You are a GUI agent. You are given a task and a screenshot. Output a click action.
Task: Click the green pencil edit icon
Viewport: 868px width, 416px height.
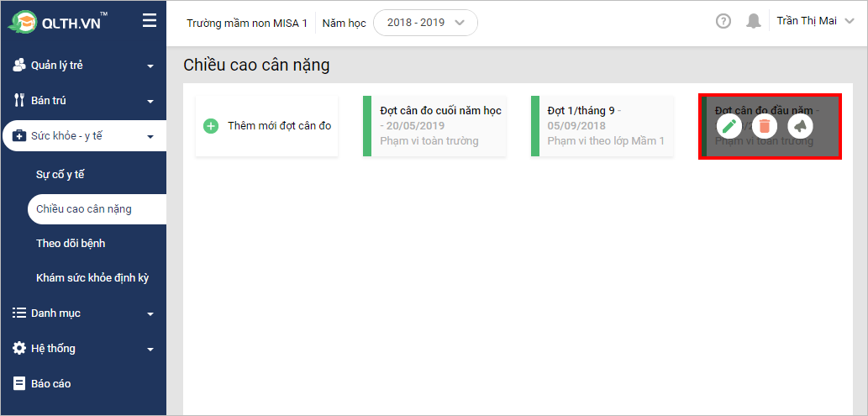[729, 126]
